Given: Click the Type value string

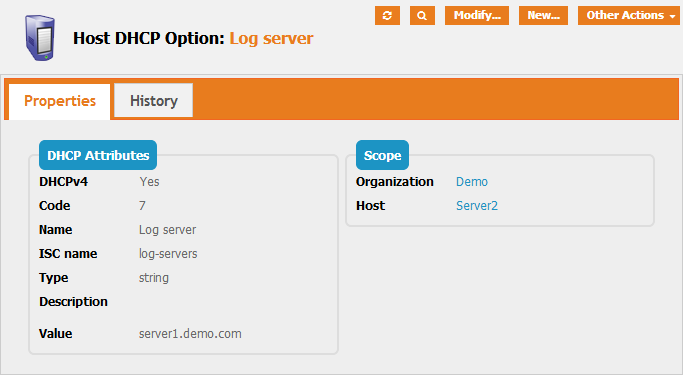Looking at the screenshot, I should tap(154, 277).
